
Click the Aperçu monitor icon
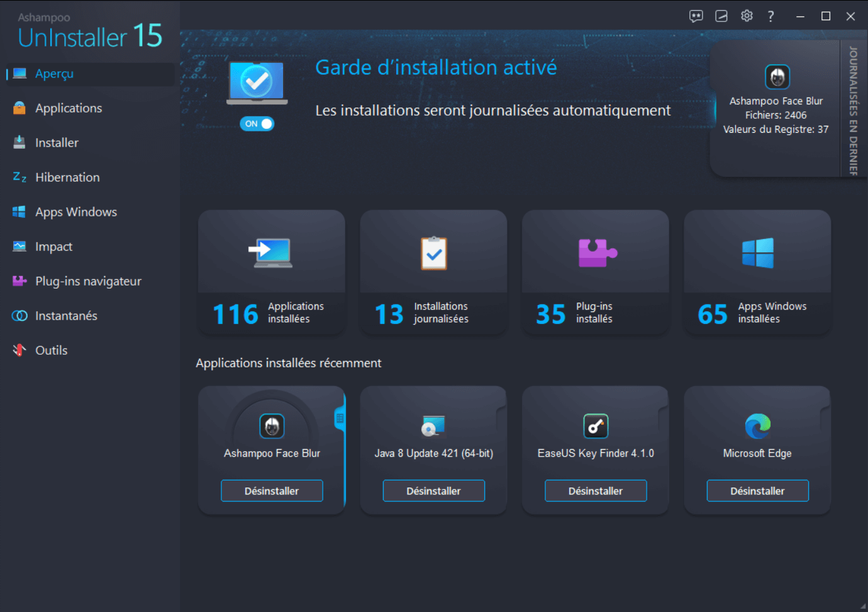tap(19, 74)
